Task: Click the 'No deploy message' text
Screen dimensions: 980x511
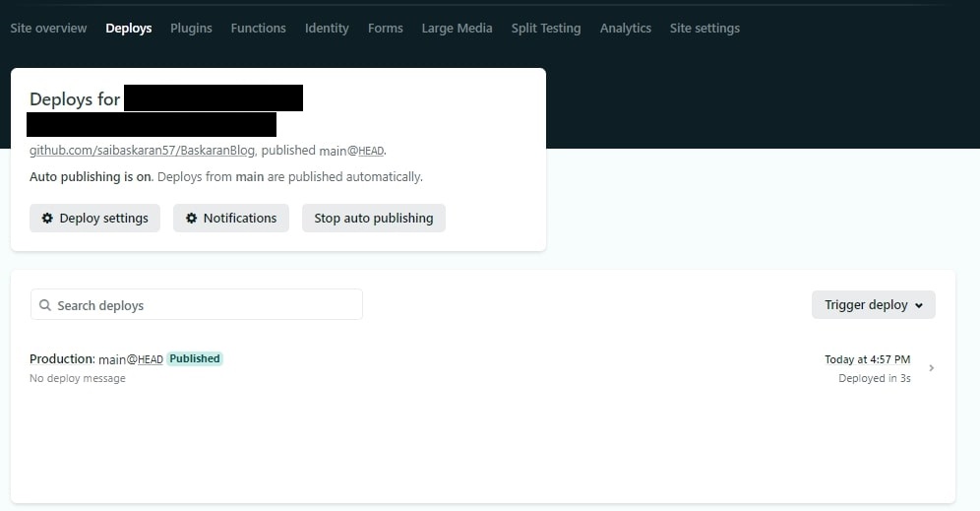Action: point(78,378)
